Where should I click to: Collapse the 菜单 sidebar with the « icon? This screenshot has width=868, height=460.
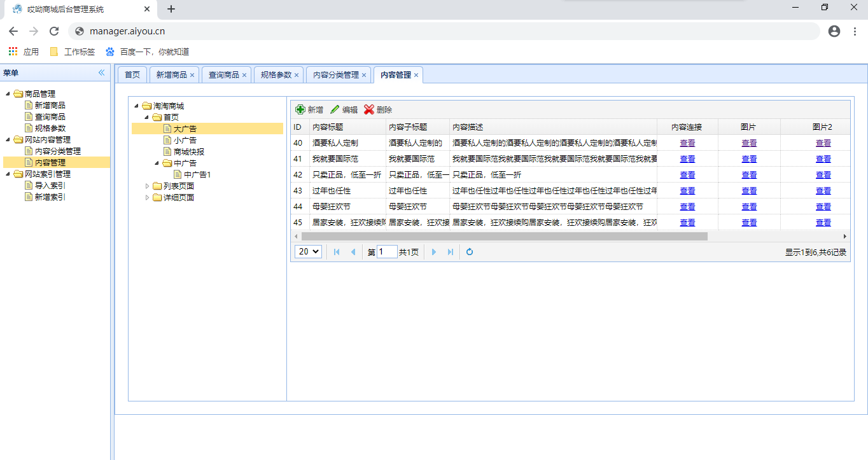[101, 73]
